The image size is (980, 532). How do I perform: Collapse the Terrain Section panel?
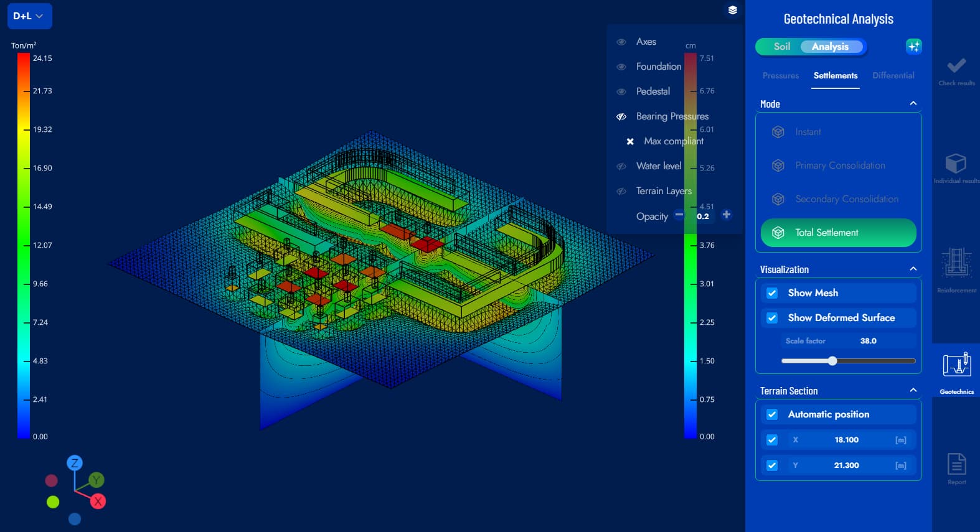coord(913,391)
